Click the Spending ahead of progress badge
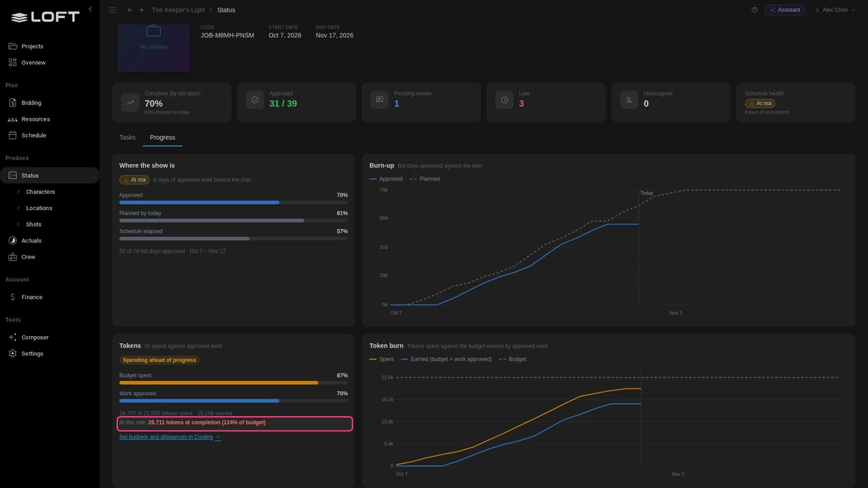868x488 pixels. pos(159,360)
